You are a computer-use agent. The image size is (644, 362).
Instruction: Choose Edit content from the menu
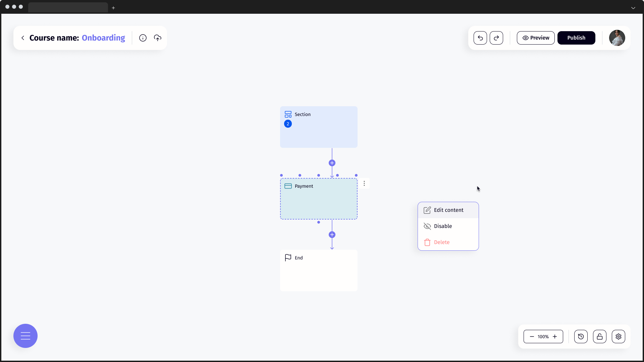tap(448, 210)
